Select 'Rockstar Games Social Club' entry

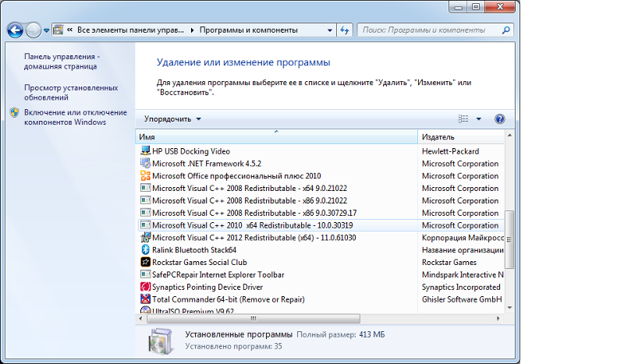click(x=200, y=262)
